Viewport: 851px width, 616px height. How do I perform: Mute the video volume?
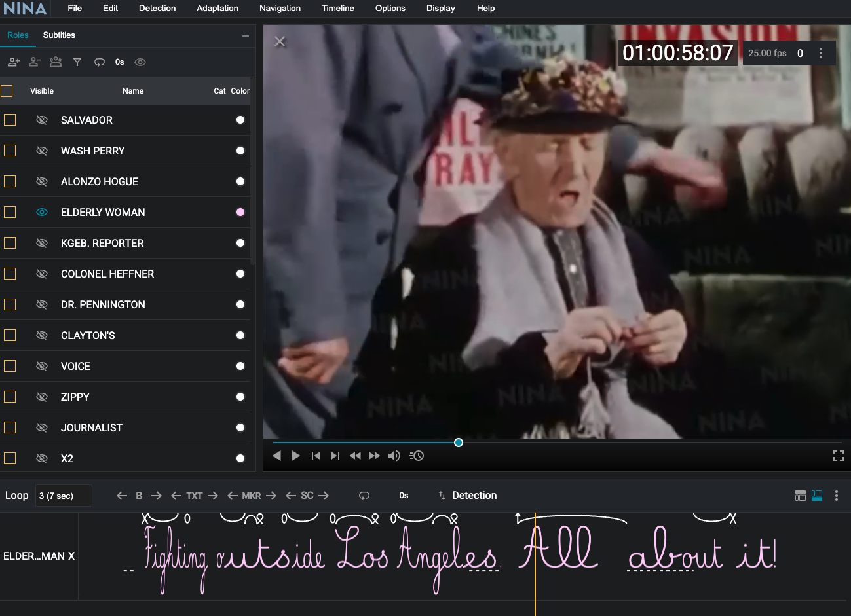point(394,456)
